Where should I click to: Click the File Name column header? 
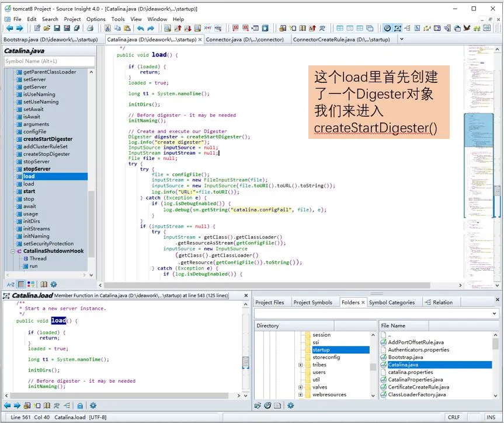(404, 326)
